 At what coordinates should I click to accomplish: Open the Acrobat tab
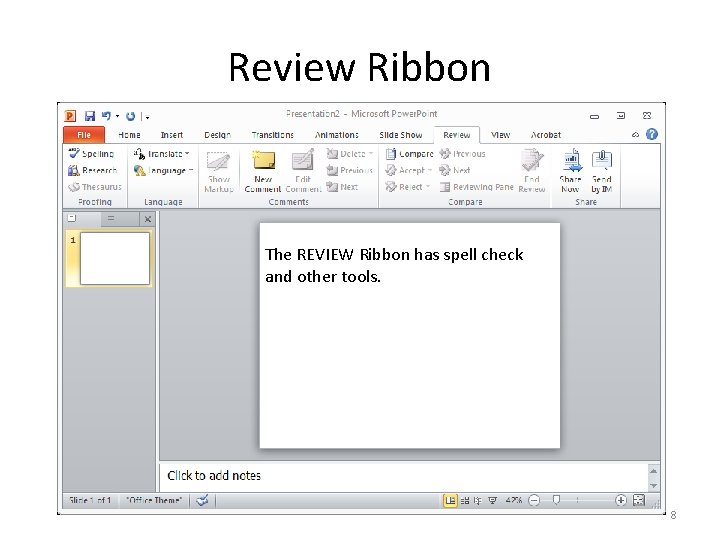pos(546,135)
